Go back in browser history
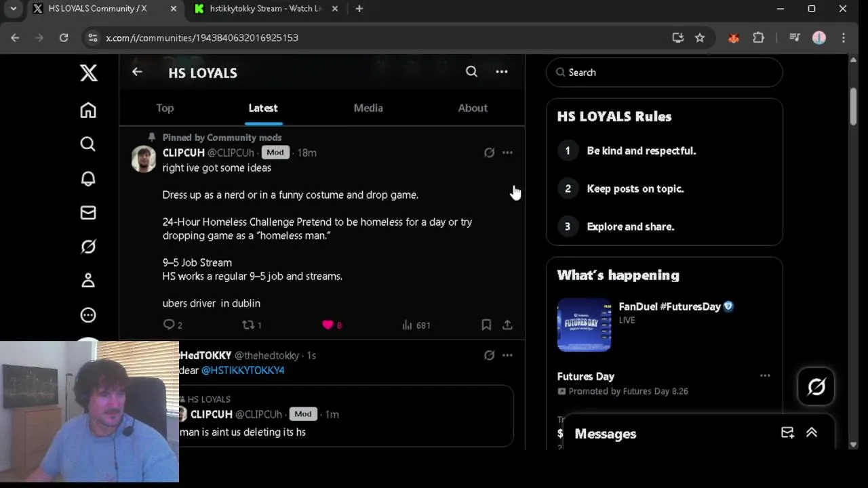 (15, 38)
